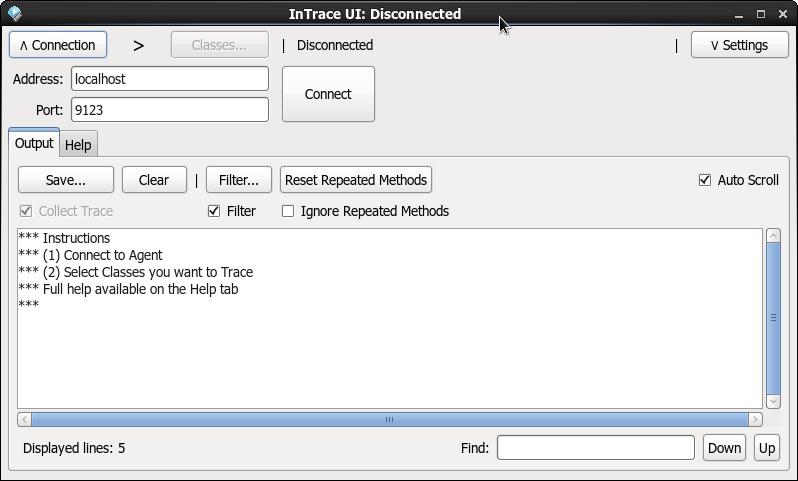
Task: Click the Down find button
Action: (x=724, y=448)
